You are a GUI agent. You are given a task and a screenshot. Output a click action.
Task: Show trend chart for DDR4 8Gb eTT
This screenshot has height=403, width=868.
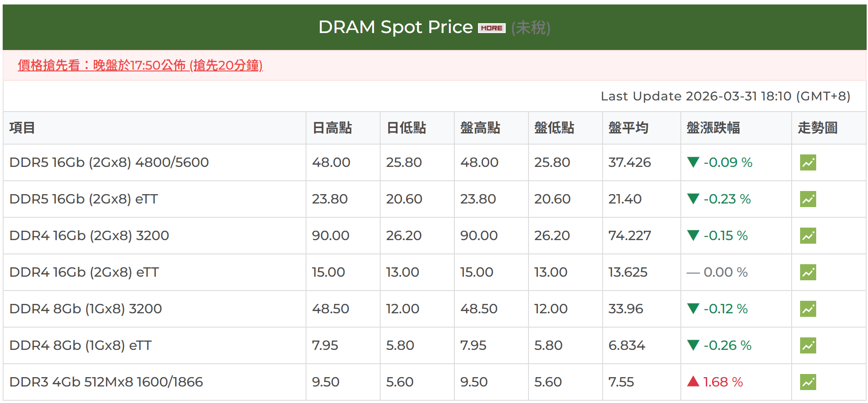tap(808, 345)
